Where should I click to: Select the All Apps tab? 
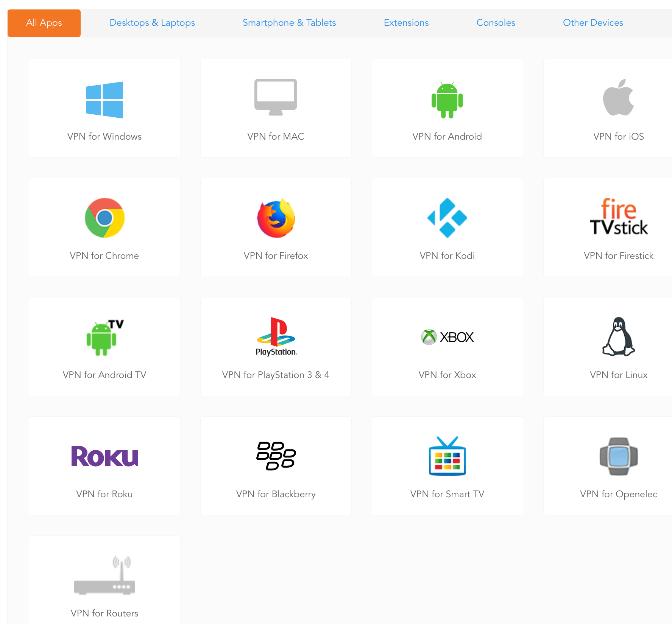coord(44,23)
